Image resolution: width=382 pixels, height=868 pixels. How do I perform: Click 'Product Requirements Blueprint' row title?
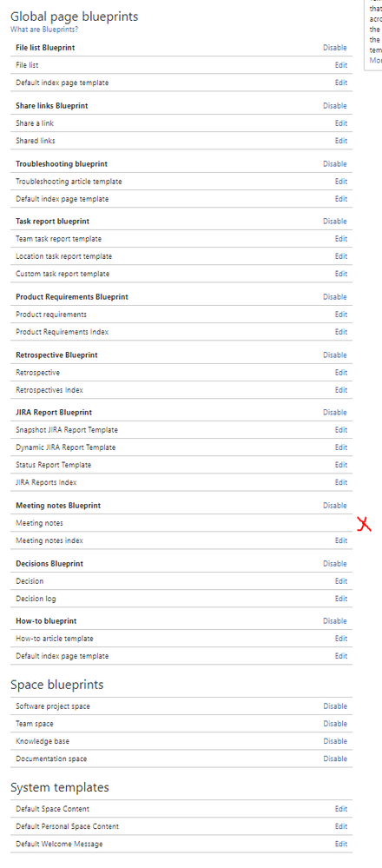point(72,296)
